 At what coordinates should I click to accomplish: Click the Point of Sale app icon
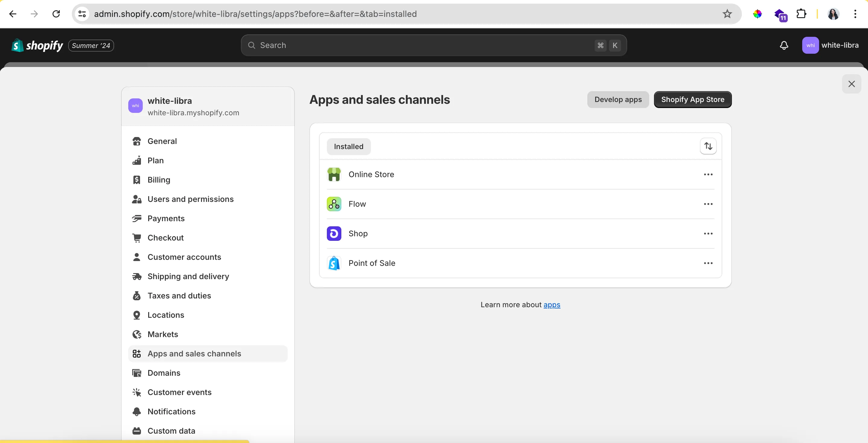[334, 263]
